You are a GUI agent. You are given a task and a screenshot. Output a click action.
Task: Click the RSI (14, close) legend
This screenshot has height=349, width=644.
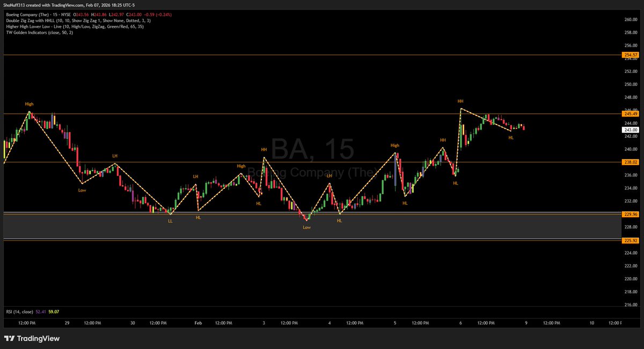[x=20, y=311]
